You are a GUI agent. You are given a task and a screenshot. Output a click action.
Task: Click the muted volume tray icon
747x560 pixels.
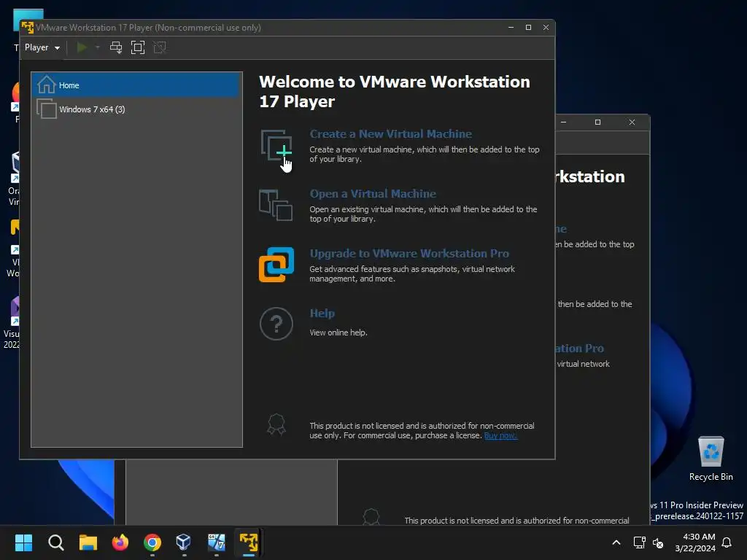658,542
